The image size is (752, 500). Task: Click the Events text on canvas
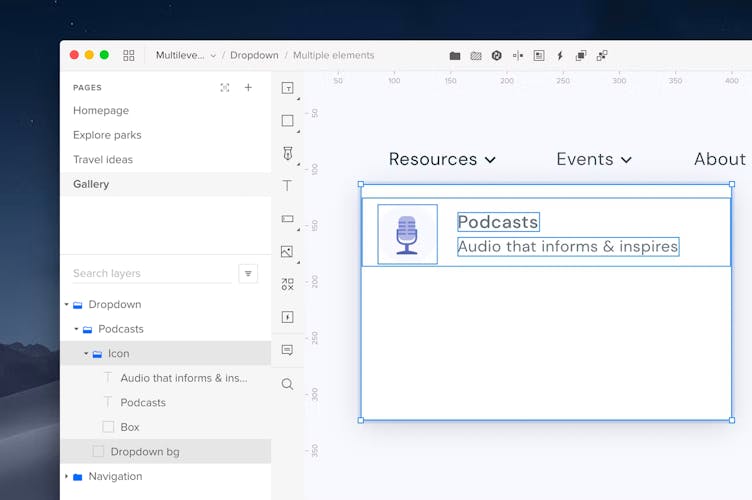[x=585, y=159]
